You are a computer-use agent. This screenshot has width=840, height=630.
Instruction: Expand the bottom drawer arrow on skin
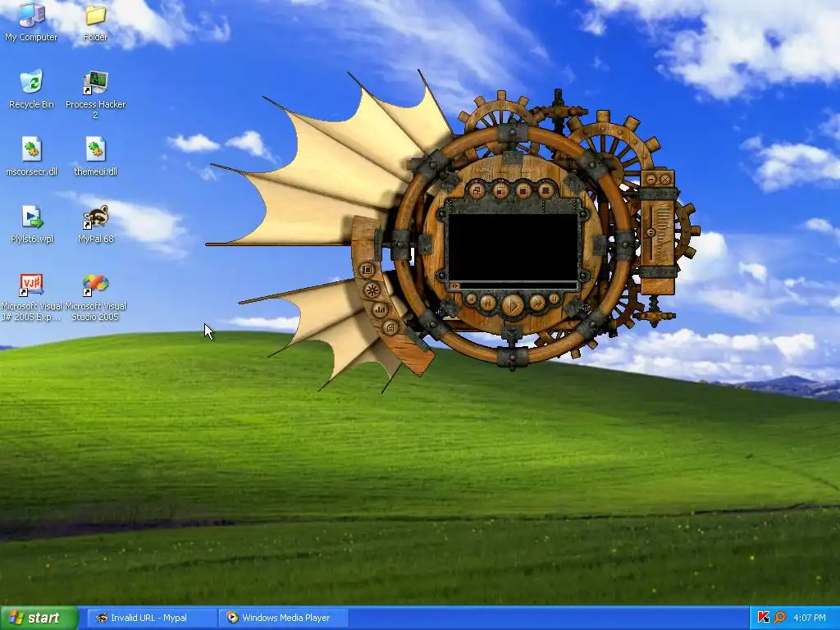[512, 333]
